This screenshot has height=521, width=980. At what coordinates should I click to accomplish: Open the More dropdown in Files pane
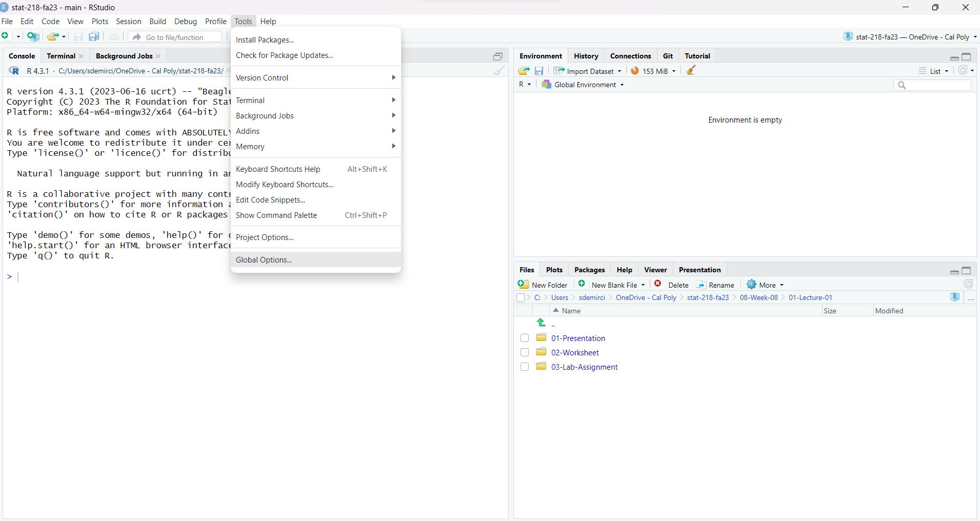click(x=766, y=285)
